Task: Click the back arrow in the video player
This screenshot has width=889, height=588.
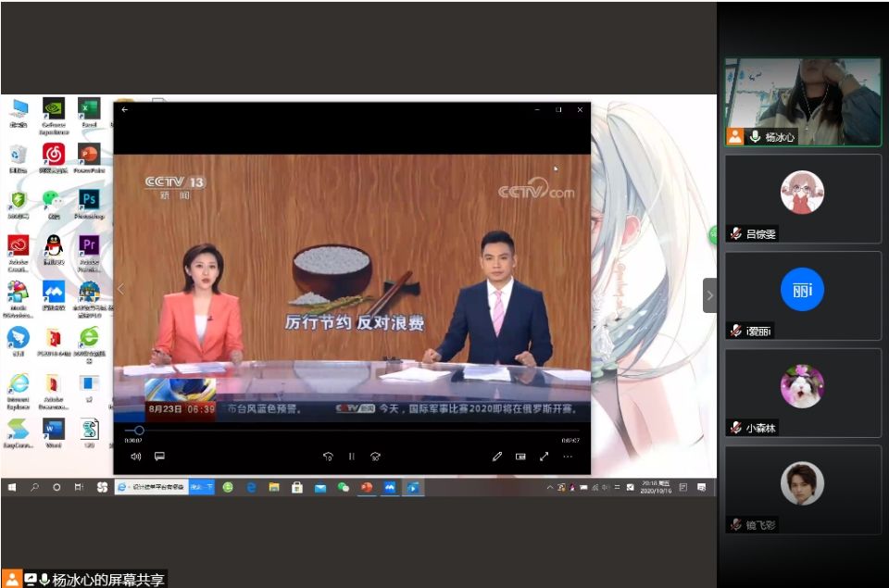Action: pos(125,110)
